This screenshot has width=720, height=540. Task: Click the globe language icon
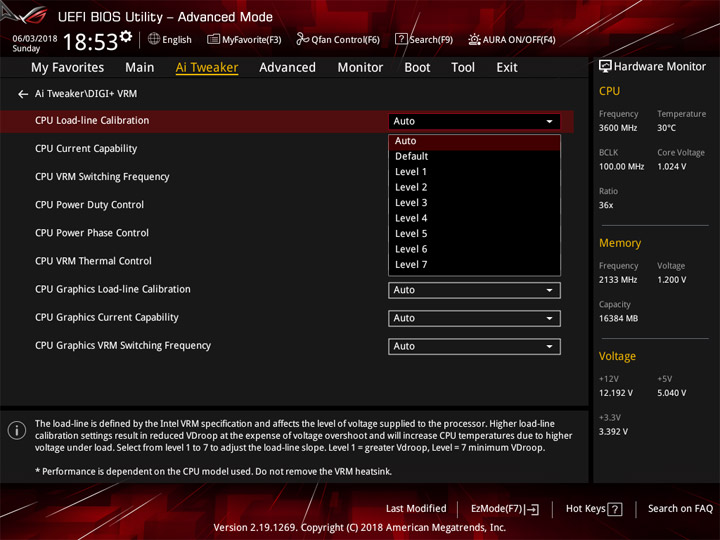pyautogui.click(x=154, y=39)
